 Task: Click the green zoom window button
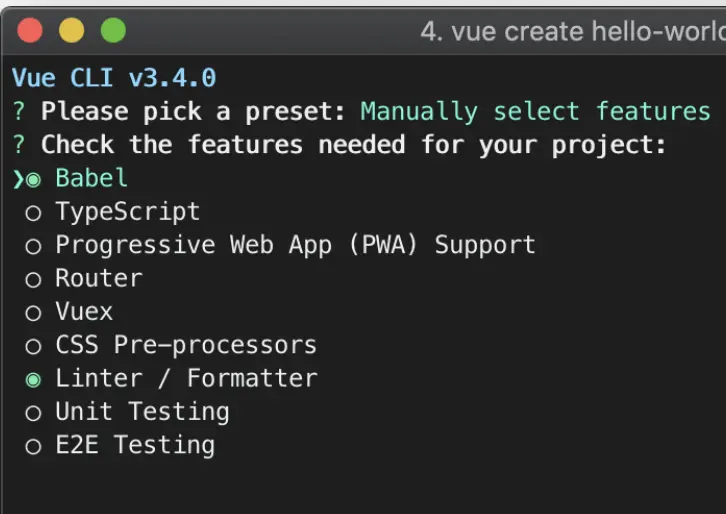coord(113,31)
